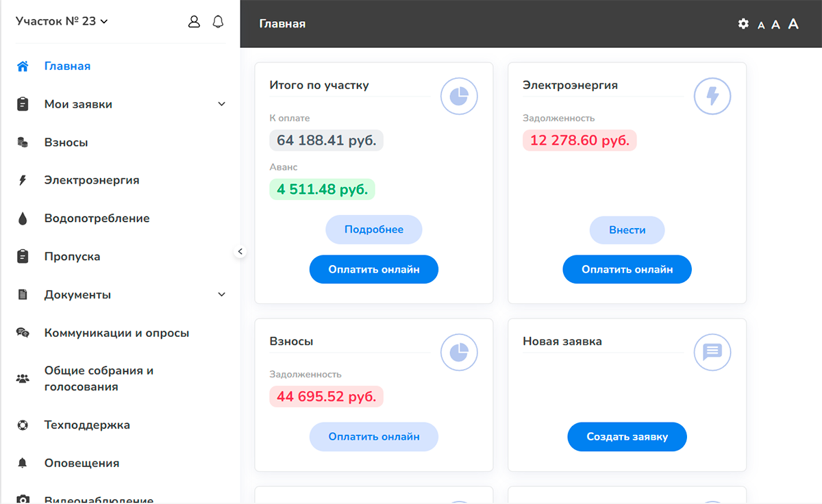The image size is (822, 504).
Task: Open the Участок № 23 dropdown
Action: coord(62,21)
